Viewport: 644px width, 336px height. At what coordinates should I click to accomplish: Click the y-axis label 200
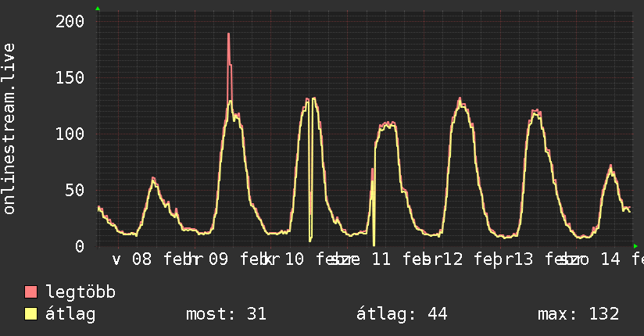(70, 21)
